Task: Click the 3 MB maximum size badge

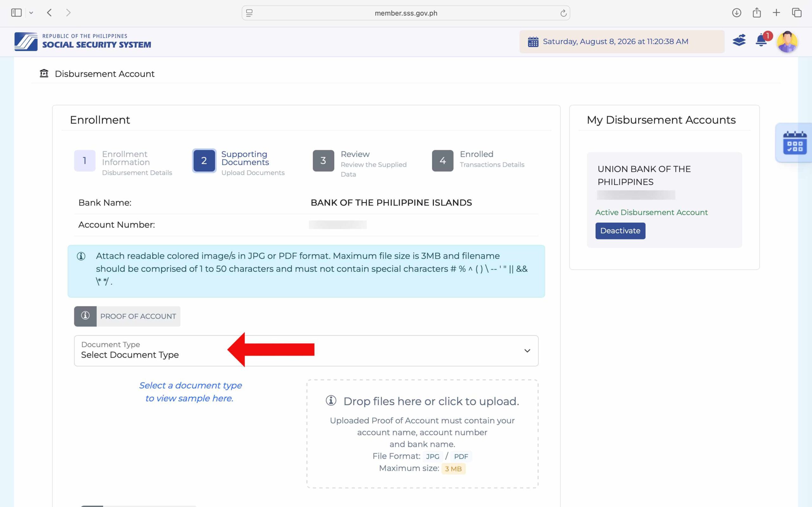Action: coord(453,469)
